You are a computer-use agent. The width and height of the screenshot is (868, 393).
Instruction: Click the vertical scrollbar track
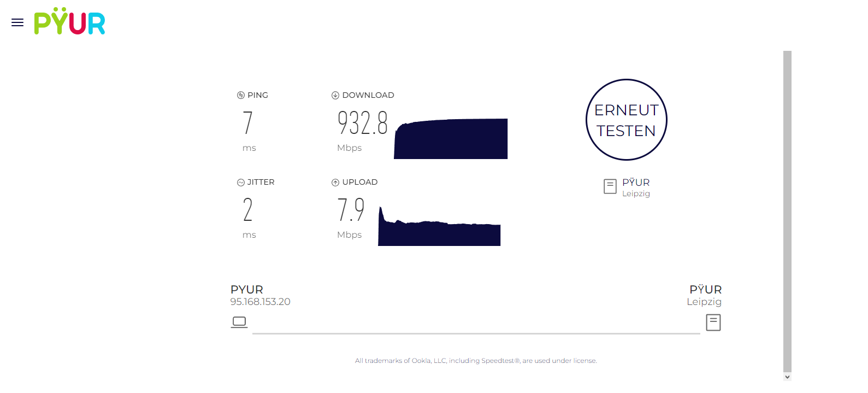point(787,208)
